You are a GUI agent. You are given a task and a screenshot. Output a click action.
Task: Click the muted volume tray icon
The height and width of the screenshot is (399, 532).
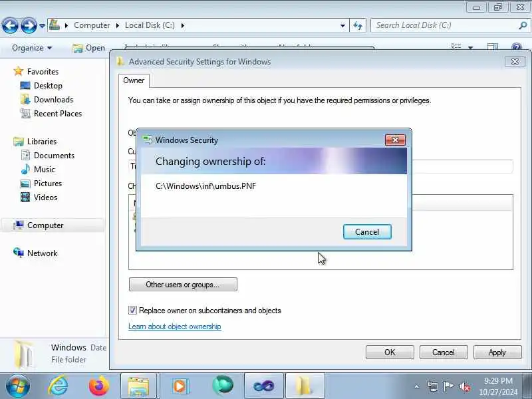(x=464, y=386)
